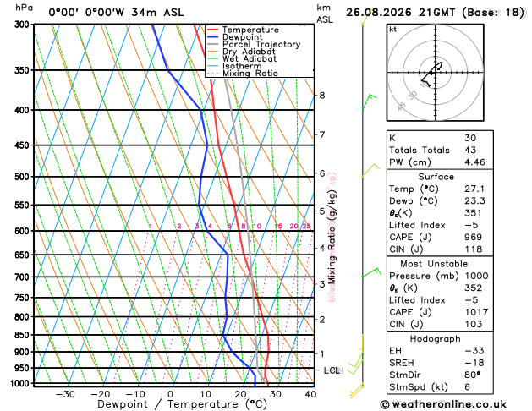Image resolution: width=532 pixels, height=411 pixels.
Task: Click the Most Unstable theta-e value 352
Action: point(473,288)
